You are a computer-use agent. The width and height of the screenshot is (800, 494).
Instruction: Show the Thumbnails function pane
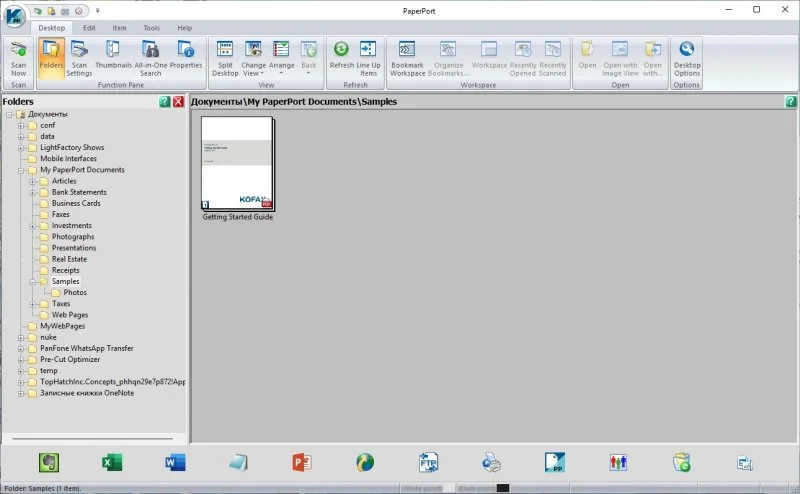(113, 55)
